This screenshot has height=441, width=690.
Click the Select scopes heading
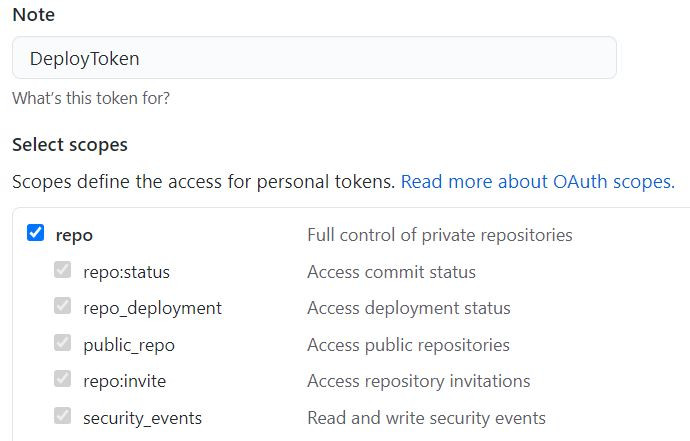pos(70,145)
